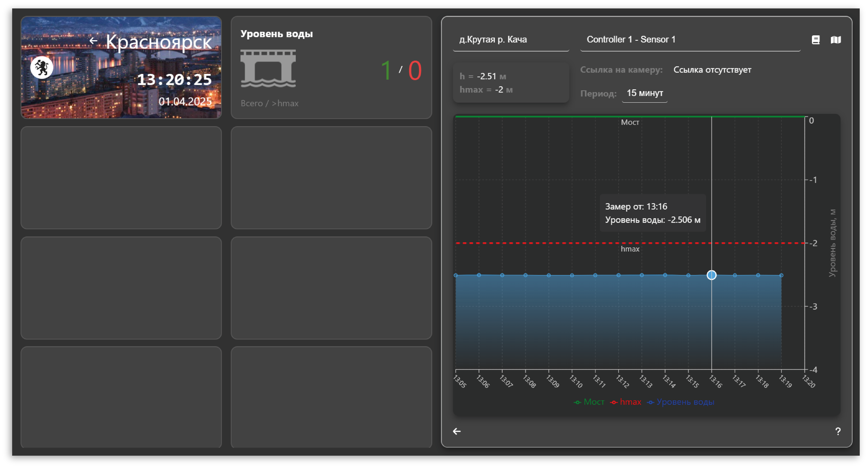Click y-axis title Уровень воды, м
Viewport: 868px width, 468px height.
832,243
